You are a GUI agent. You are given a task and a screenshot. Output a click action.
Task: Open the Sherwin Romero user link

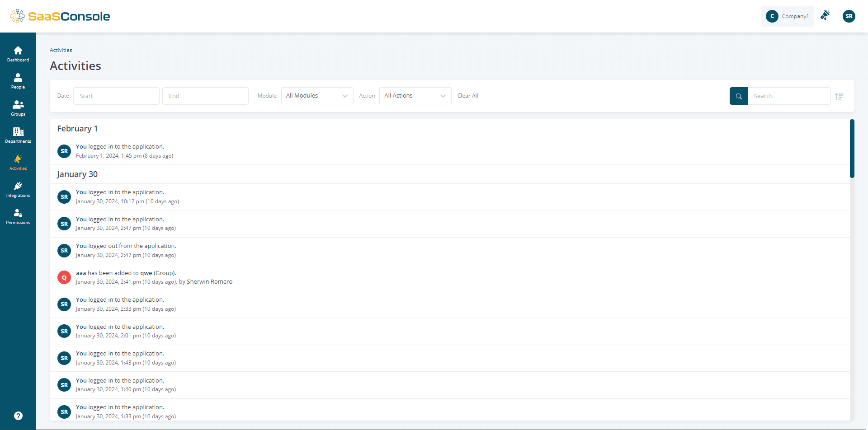coord(209,281)
